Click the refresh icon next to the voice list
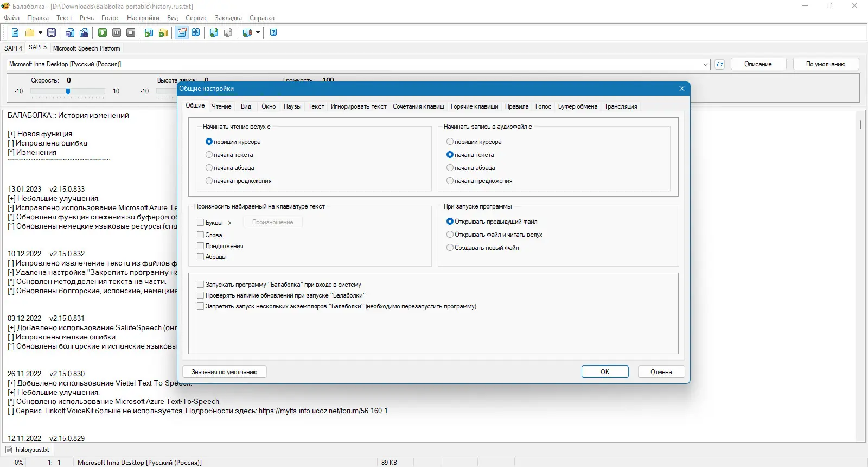 click(719, 64)
